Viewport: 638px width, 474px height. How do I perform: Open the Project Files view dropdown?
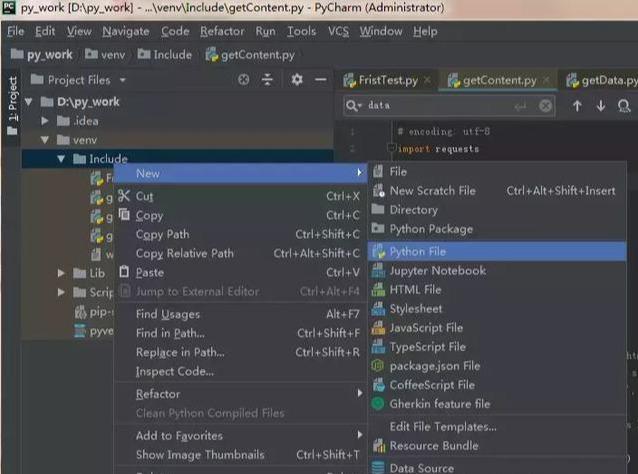click(123, 80)
